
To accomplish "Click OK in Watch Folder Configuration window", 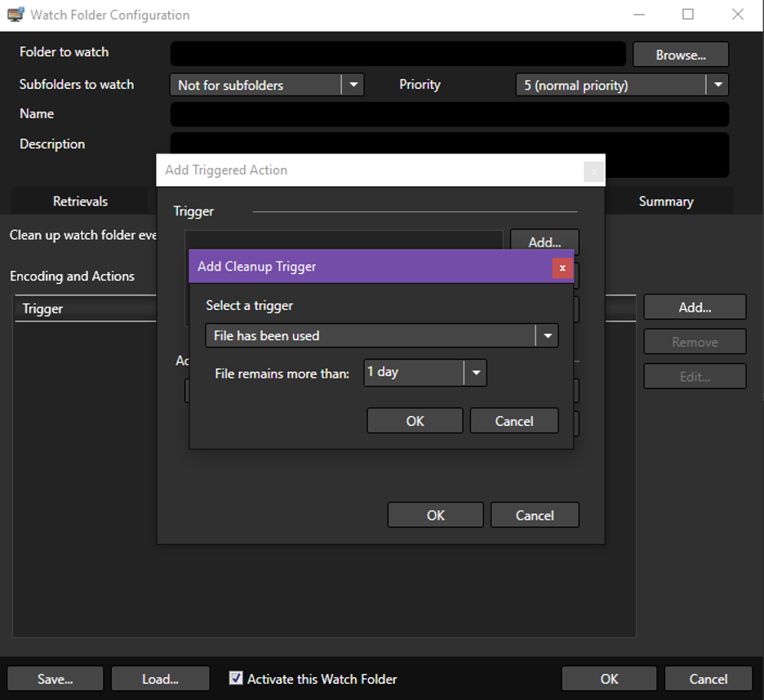I will click(x=609, y=679).
